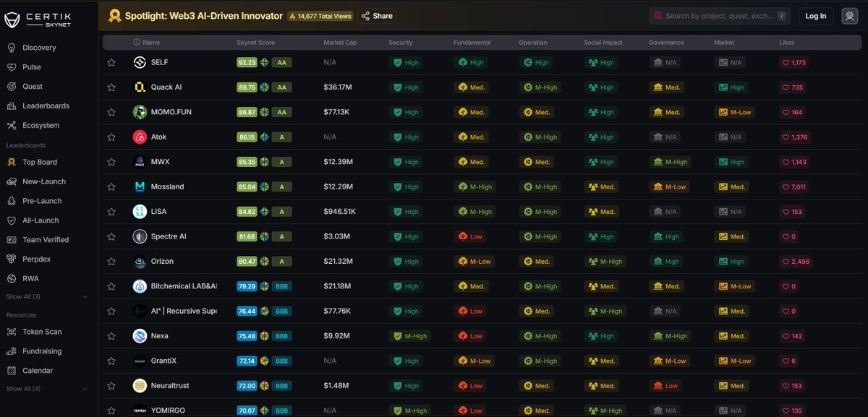868x417 pixels.
Task: Click the 14,677 Total Views badge
Action: [x=320, y=16]
